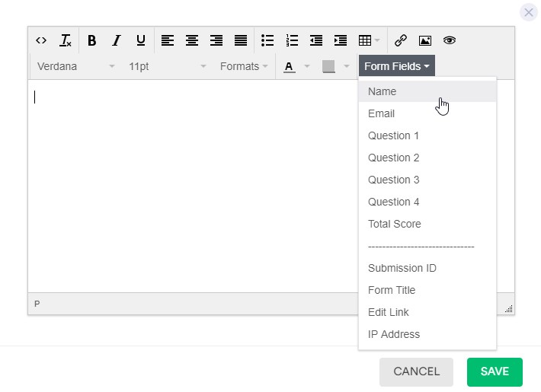Viewport: 541px width, 392px height.
Task: Choose Total Score in the field list
Action: (x=394, y=224)
